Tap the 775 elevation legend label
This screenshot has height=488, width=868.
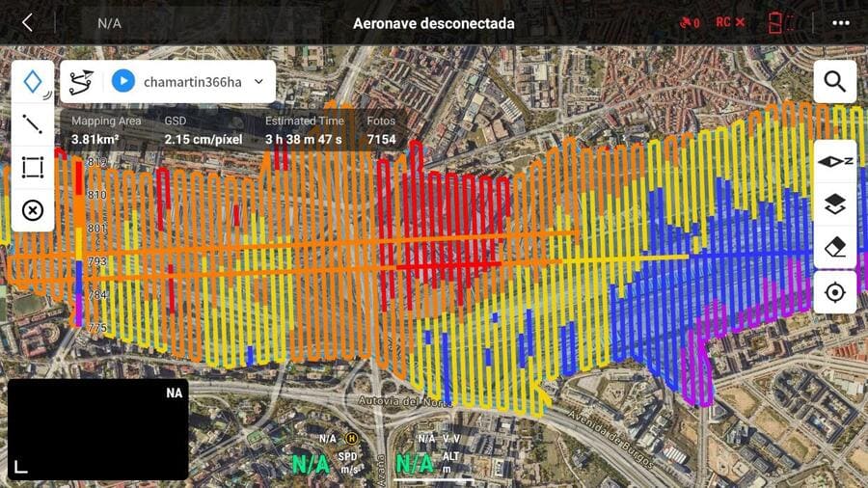(x=96, y=328)
